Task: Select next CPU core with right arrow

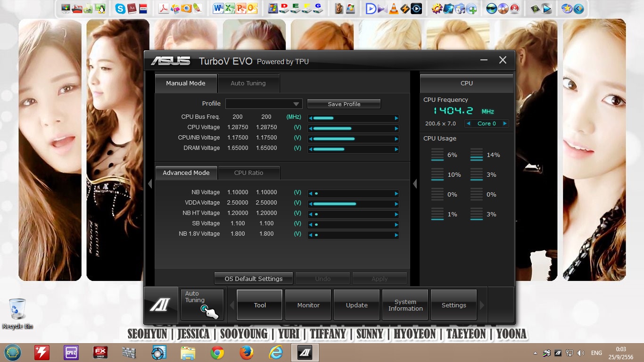Action: click(x=504, y=123)
